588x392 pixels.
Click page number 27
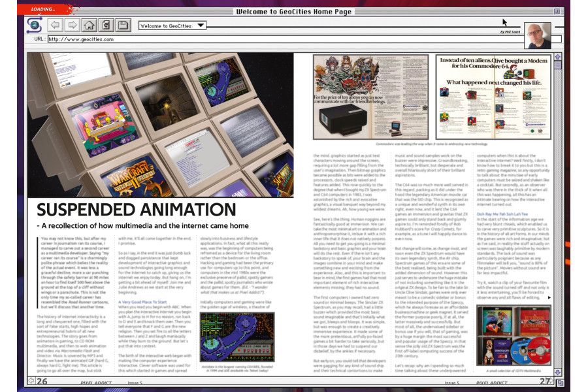pos(546,382)
